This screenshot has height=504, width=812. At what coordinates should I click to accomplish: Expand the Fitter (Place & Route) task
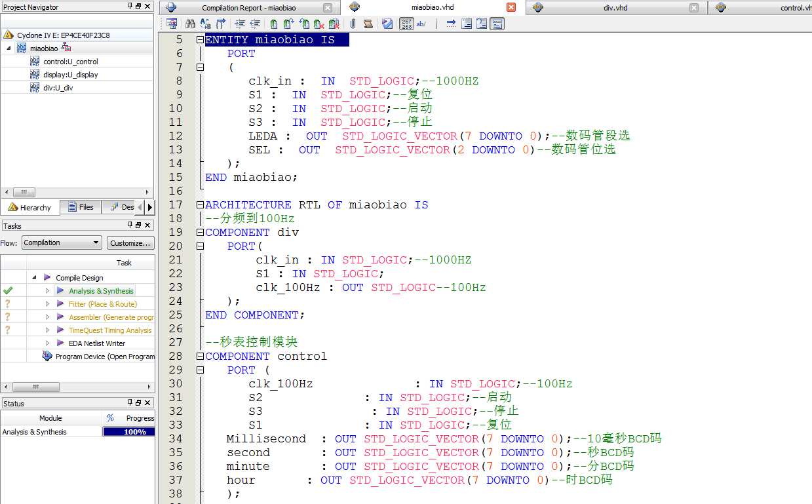tap(48, 304)
